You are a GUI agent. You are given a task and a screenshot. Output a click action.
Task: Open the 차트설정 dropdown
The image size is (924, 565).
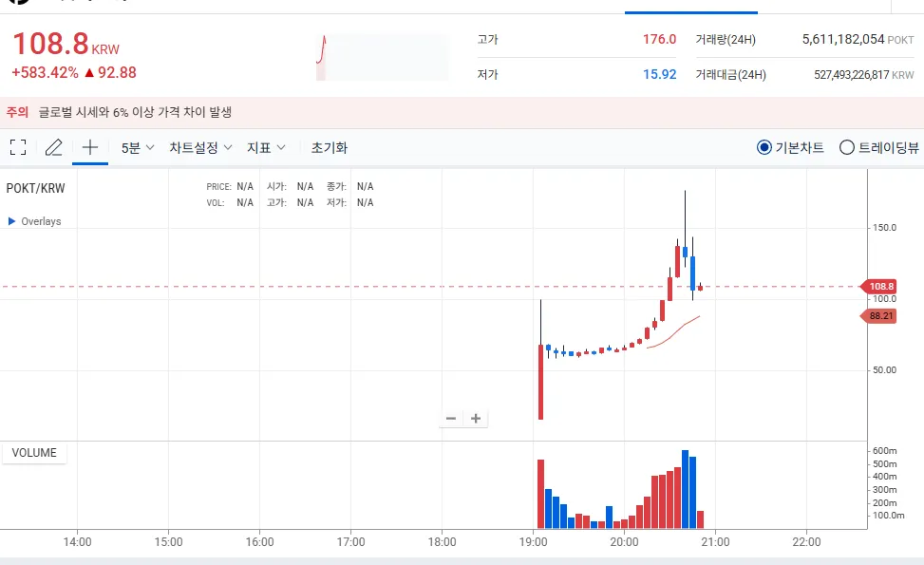tap(201, 148)
